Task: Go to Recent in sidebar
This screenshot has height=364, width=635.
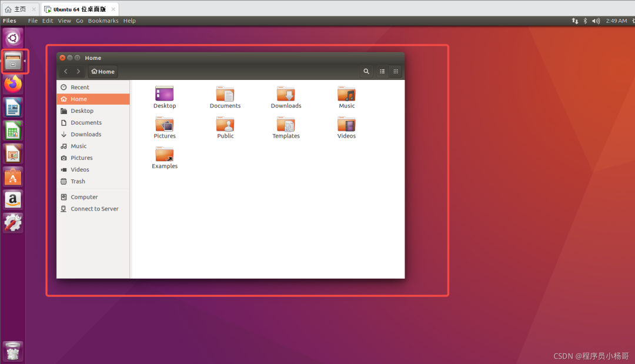Action: pyautogui.click(x=93, y=87)
